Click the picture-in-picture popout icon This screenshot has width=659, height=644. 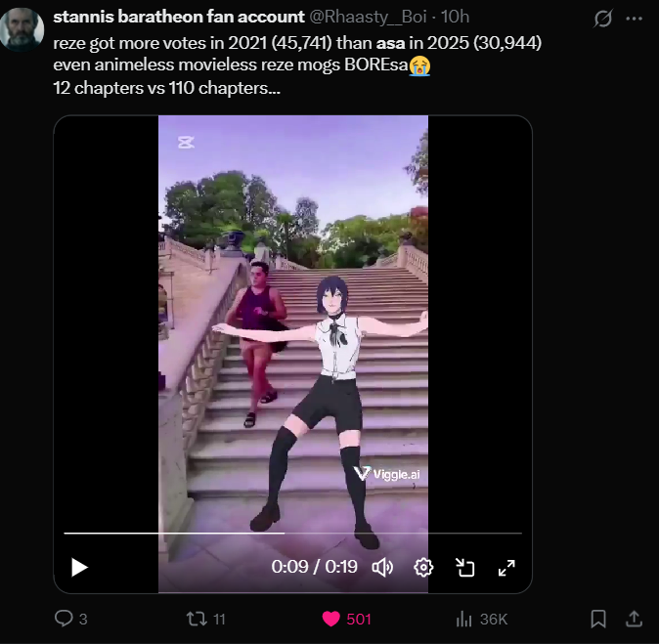click(x=464, y=568)
